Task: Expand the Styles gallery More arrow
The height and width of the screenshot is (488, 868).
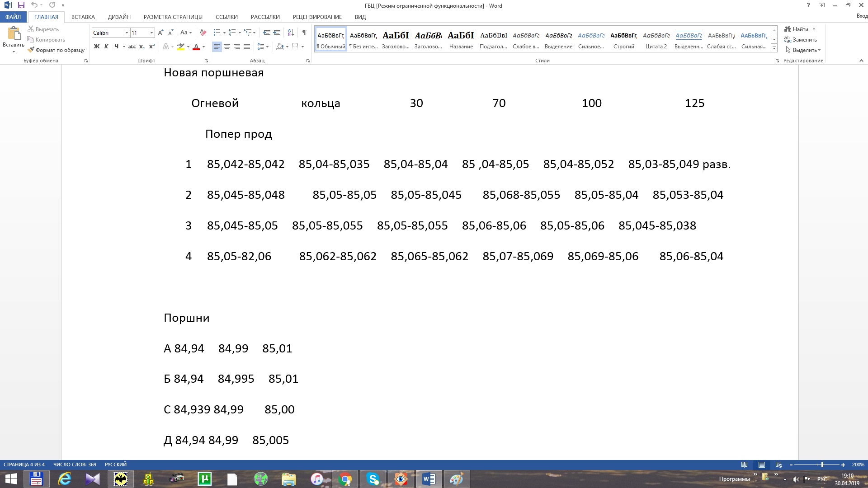Action: click(x=774, y=48)
